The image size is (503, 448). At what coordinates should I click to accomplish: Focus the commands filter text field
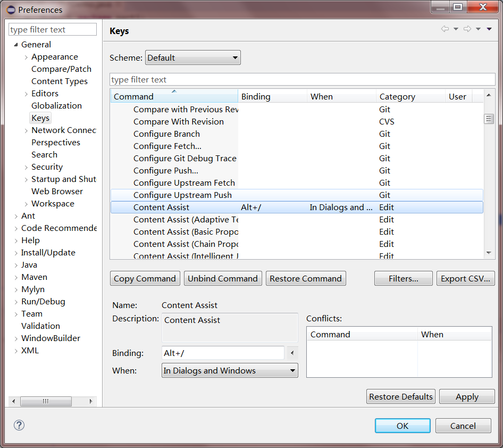pyautogui.click(x=302, y=79)
